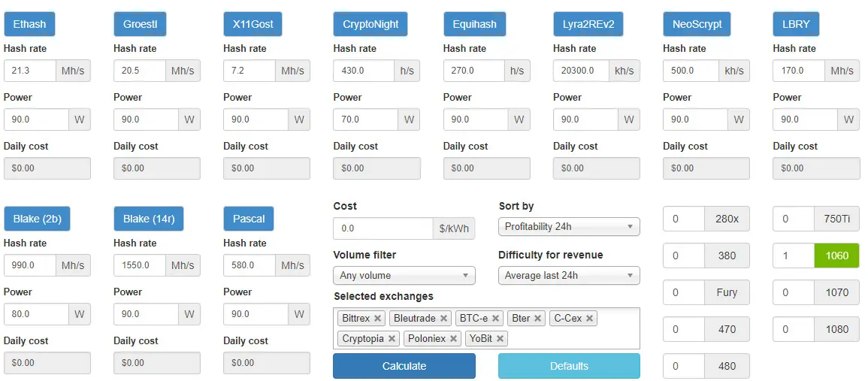
Task: Click the Cost per kWh input field
Action: [x=383, y=228]
